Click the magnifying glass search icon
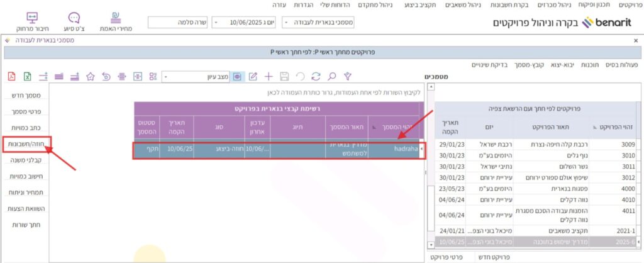The image size is (644, 263). (x=331, y=76)
